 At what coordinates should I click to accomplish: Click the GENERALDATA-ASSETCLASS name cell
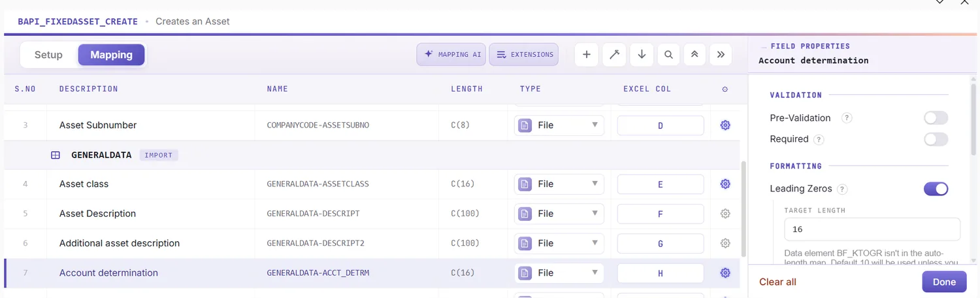click(x=318, y=184)
